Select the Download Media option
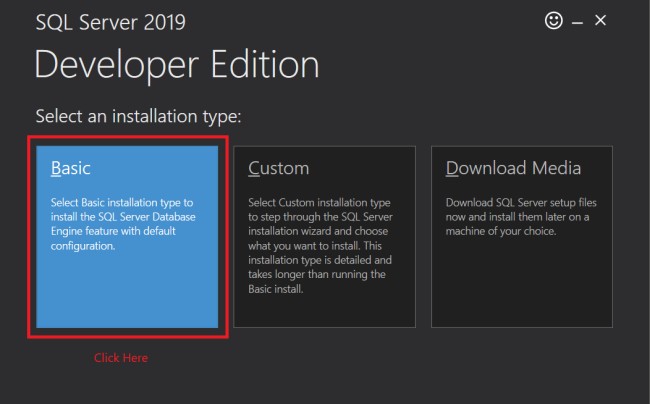Screen dimensions: 650x404 click(522, 237)
